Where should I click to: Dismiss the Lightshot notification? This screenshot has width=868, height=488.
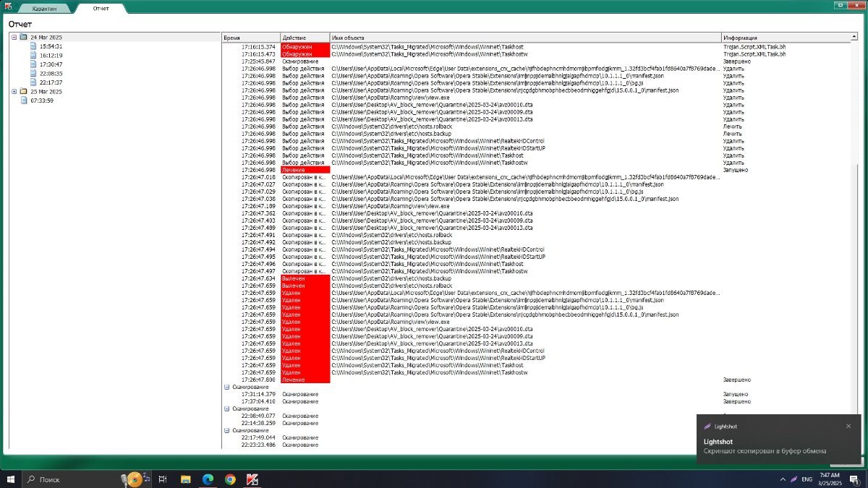pyautogui.click(x=848, y=426)
